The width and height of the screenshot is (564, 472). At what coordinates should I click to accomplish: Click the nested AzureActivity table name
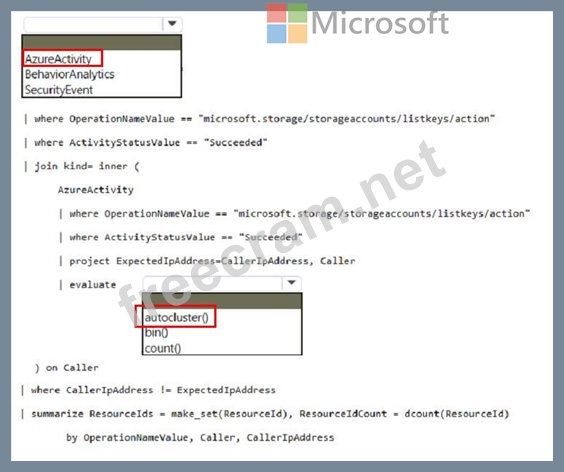coord(96,190)
